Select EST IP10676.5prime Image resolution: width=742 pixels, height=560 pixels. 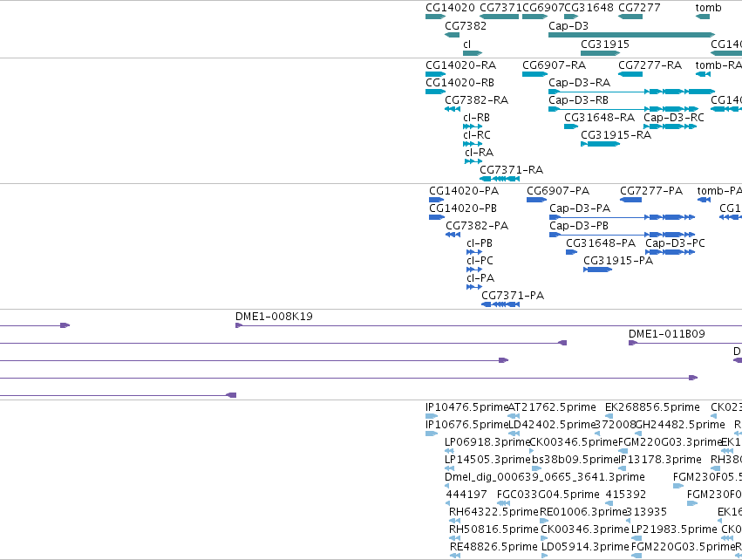pos(432,434)
